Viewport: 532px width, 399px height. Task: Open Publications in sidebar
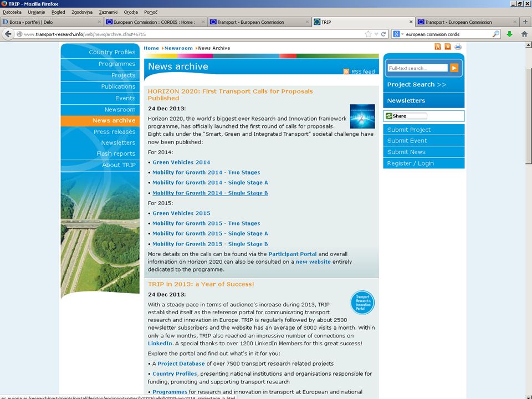tap(118, 86)
